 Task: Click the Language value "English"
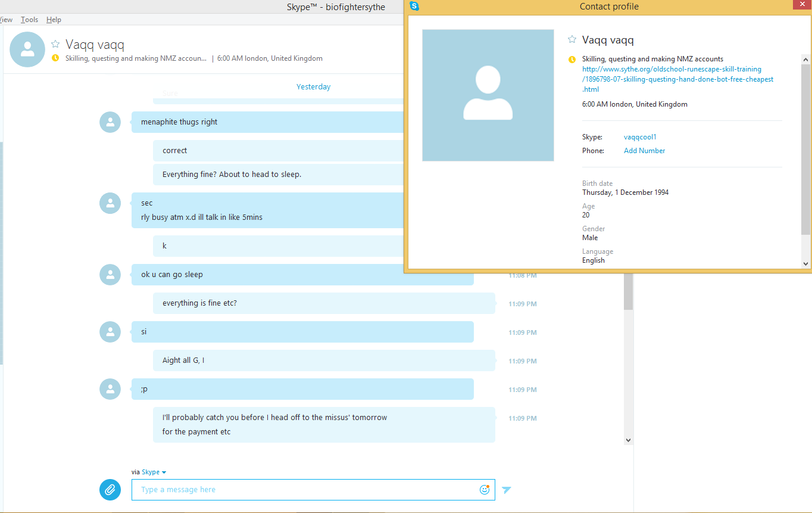coord(594,260)
